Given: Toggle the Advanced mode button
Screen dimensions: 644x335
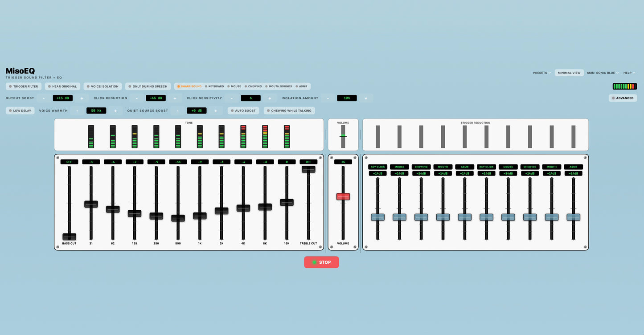Looking at the screenshot, I should [623, 98].
